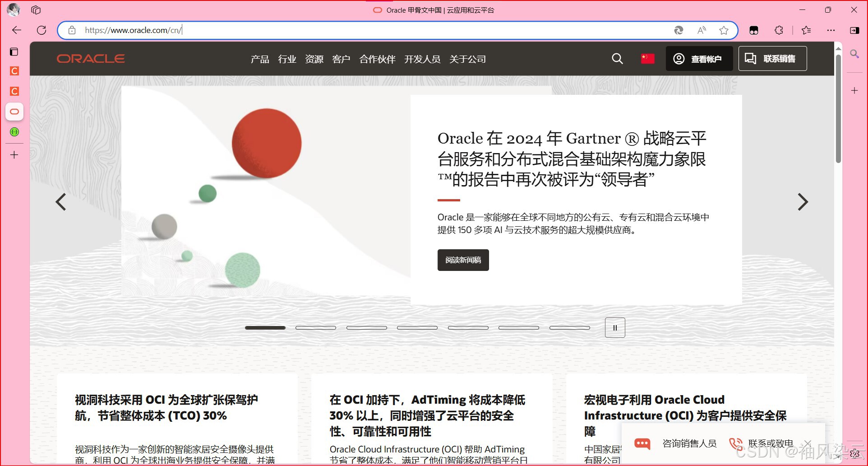
Task: Go to the previous carousel slide arrow
Action: pos(61,202)
